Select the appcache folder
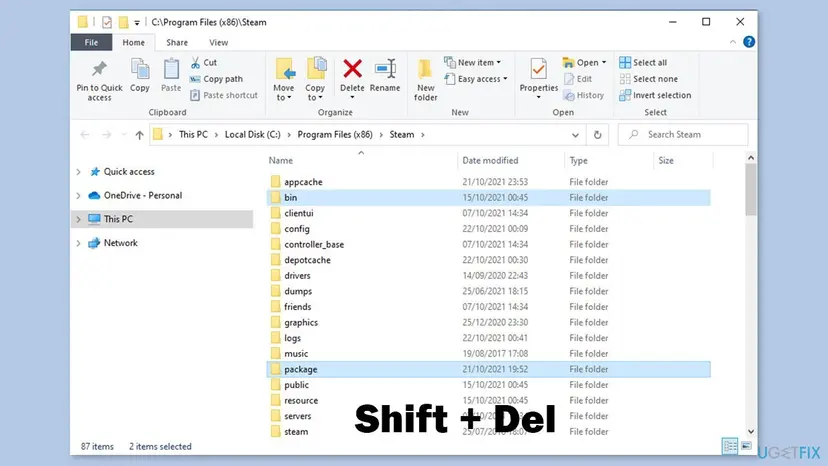Screen dimensions: 828x466 click(x=488, y=182)
